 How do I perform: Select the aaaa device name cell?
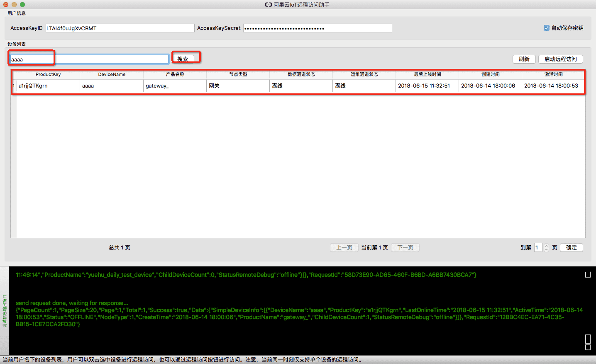[x=112, y=86]
